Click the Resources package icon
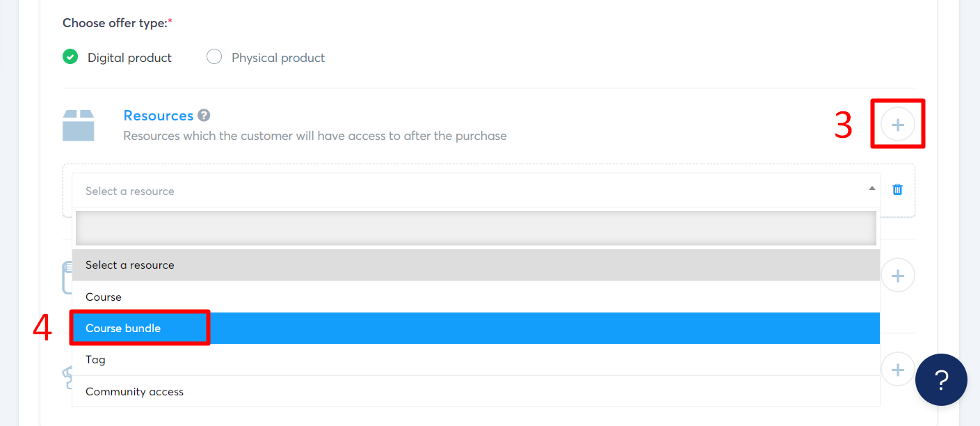Viewport: 980px width, 426px height. coord(79,125)
